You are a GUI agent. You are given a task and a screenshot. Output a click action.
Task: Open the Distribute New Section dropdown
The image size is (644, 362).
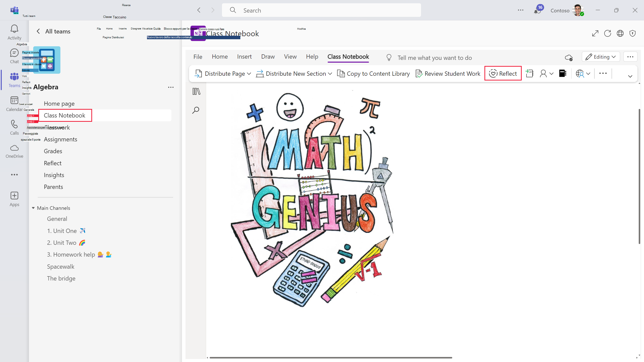tap(330, 74)
